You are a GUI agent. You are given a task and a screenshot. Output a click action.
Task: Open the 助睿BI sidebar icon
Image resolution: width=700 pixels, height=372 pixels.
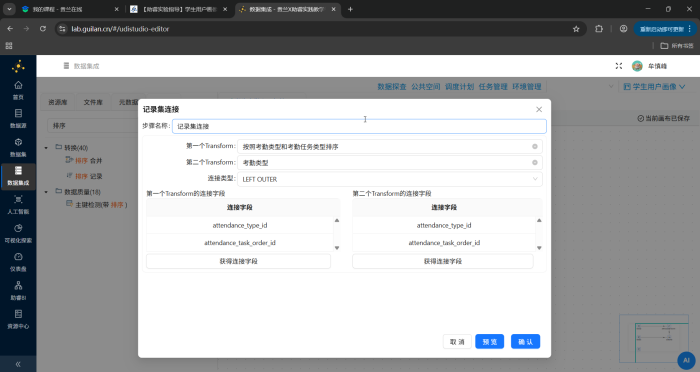18,285
